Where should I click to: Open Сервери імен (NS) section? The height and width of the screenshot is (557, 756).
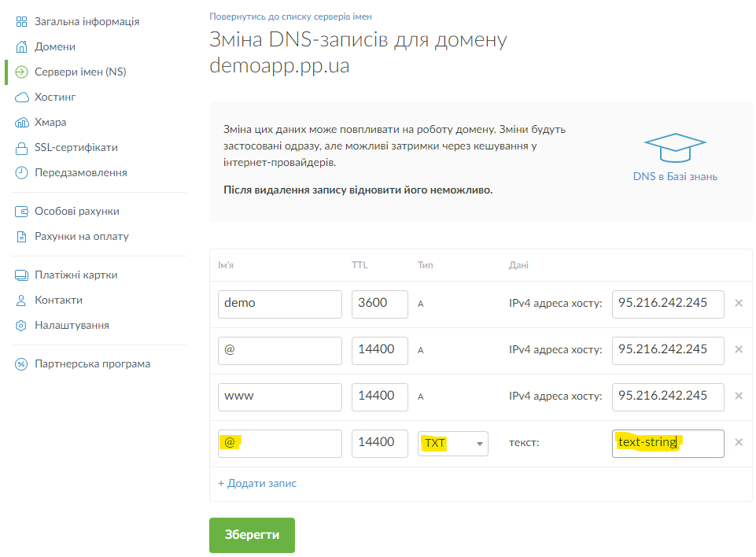(80, 72)
